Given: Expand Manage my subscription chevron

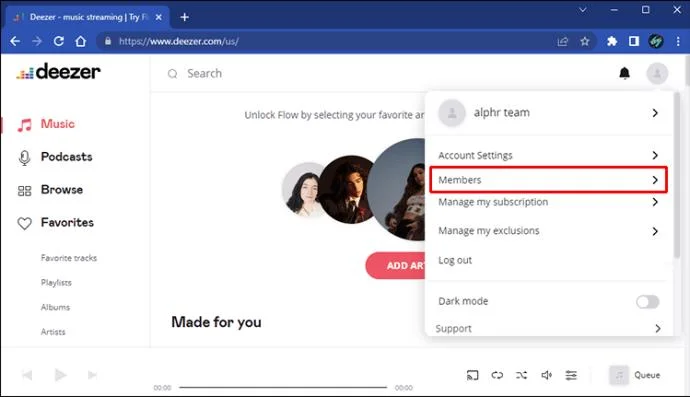Looking at the screenshot, I should coord(655,202).
